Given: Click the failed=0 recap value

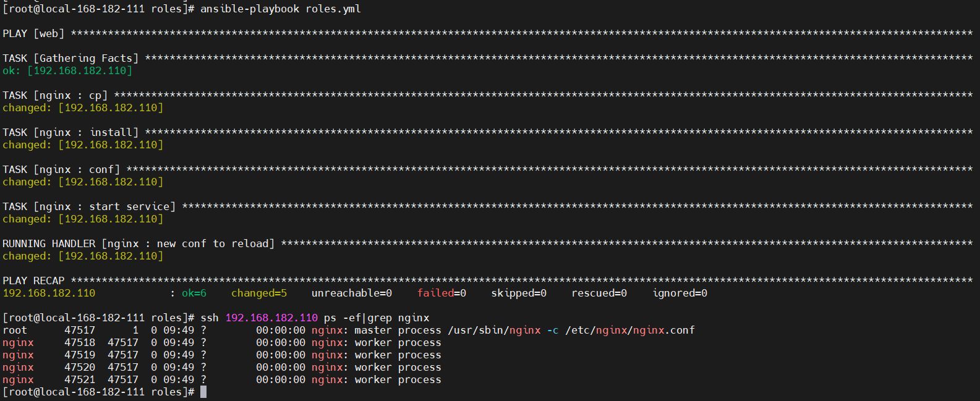Looking at the screenshot, I should click(441, 293).
